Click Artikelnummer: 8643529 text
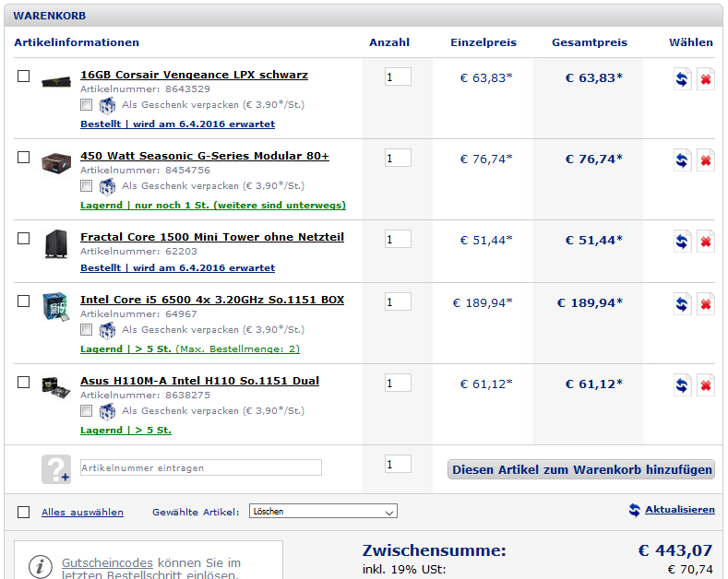 pyautogui.click(x=145, y=89)
